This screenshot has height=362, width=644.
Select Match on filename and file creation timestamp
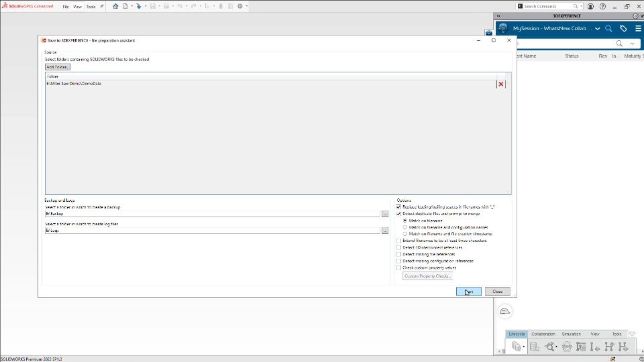point(405,234)
